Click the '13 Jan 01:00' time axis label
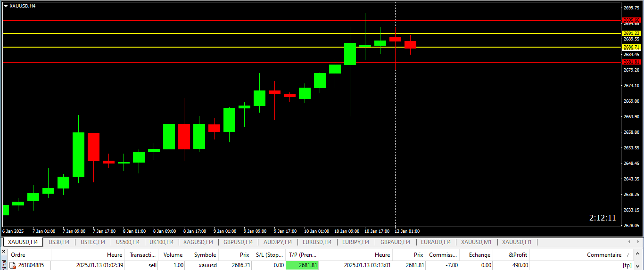 point(406,231)
